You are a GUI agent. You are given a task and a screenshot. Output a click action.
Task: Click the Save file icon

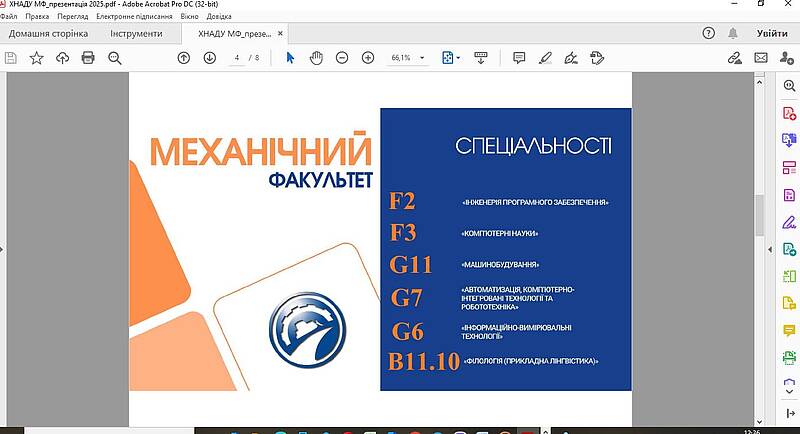[x=11, y=58]
